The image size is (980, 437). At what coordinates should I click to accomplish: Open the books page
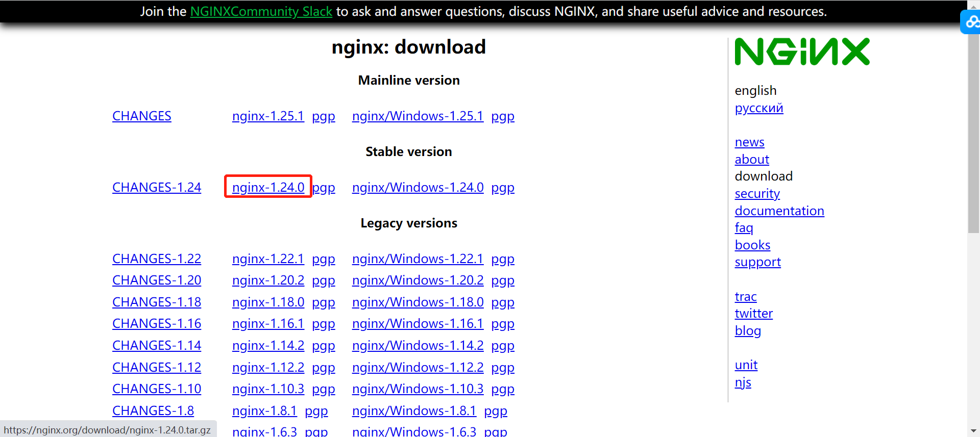pos(753,245)
